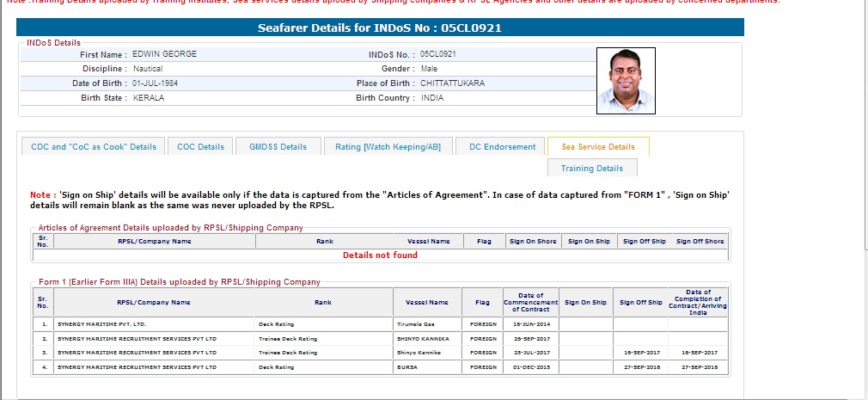Image resolution: width=868 pixels, height=400 pixels.
Task: Click the Seafarer Details for INDoS No header bar
Action: 380,28
